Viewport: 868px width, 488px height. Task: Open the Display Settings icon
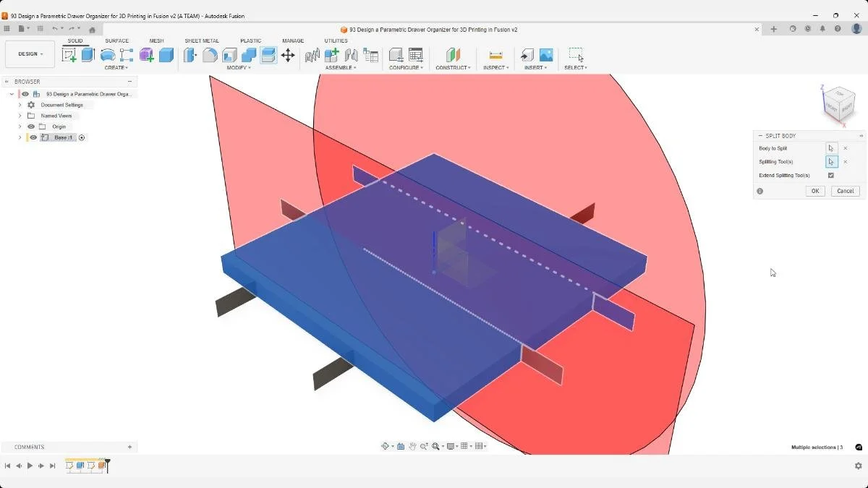[451, 446]
